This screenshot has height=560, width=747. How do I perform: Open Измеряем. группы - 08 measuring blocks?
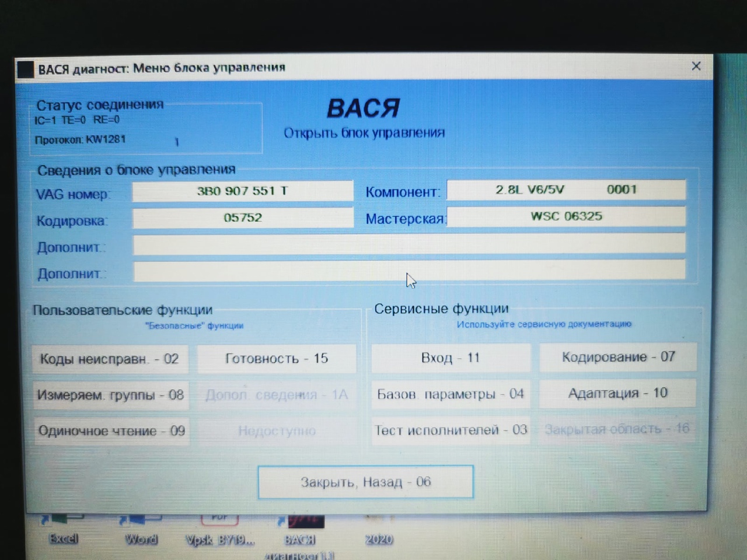pos(110,395)
